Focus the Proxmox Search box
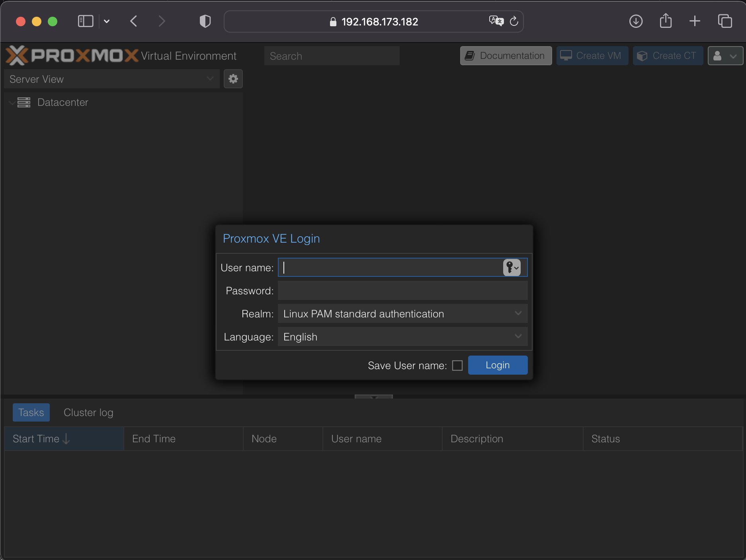Viewport: 746px width, 560px height. 332,56
